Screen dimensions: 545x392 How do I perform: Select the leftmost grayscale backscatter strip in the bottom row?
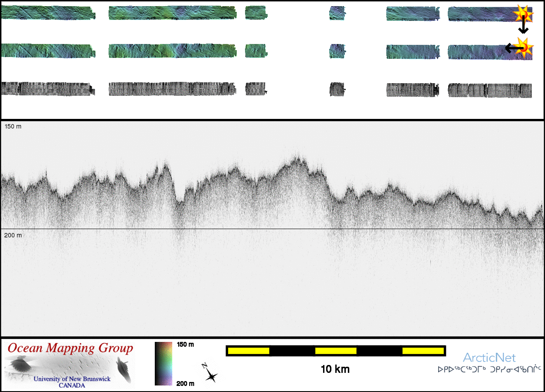(x=48, y=89)
